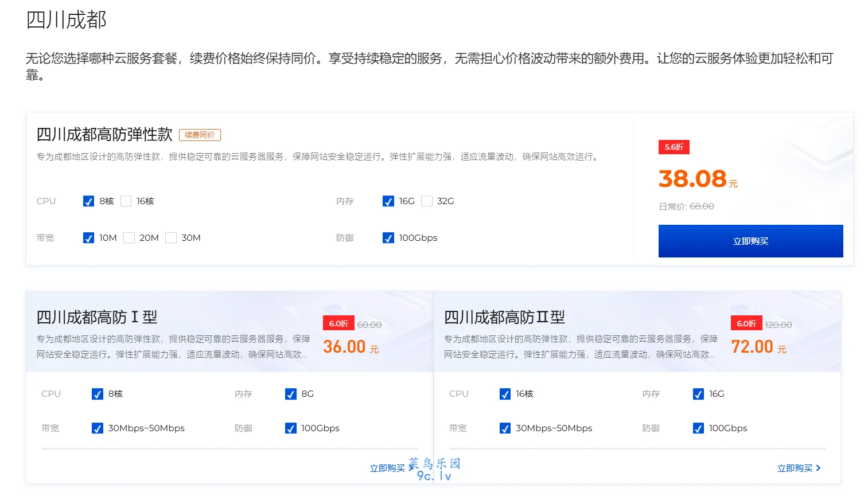
Task: Choose the 30M bandwidth checkbox
Action: pyautogui.click(x=171, y=238)
